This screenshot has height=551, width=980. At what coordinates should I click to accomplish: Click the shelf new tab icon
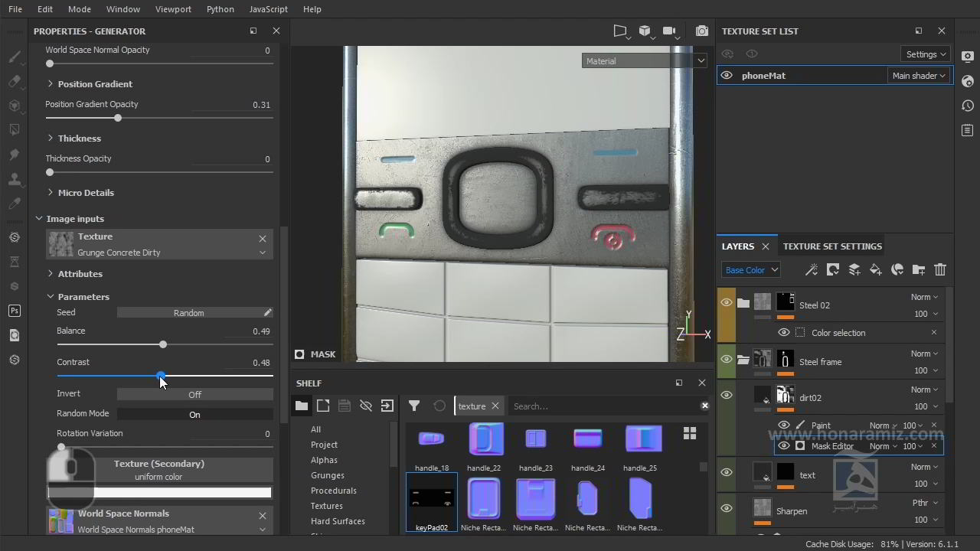[323, 406]
